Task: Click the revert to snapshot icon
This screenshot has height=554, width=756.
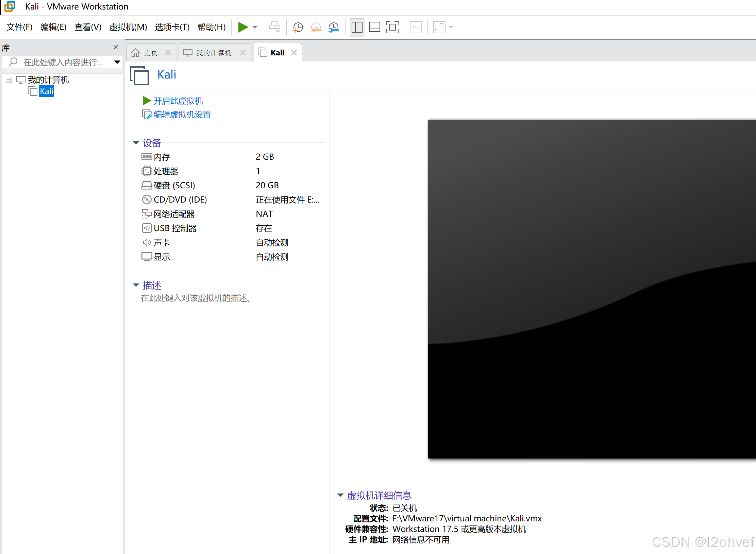Action: pyautogui.click(x=316, y=27)
